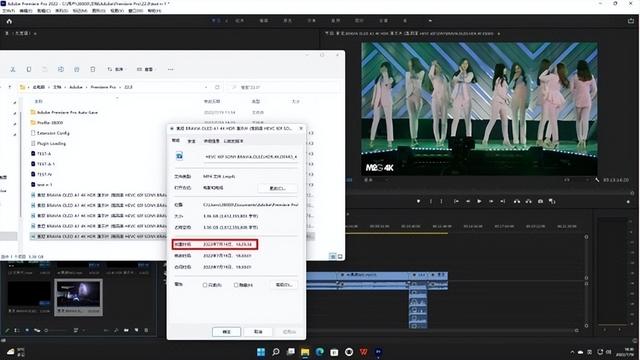The height and width of the screenshot is (360, 640).
Task: Select the first tab in Properties dialog
Action: (x=176, y=141)
